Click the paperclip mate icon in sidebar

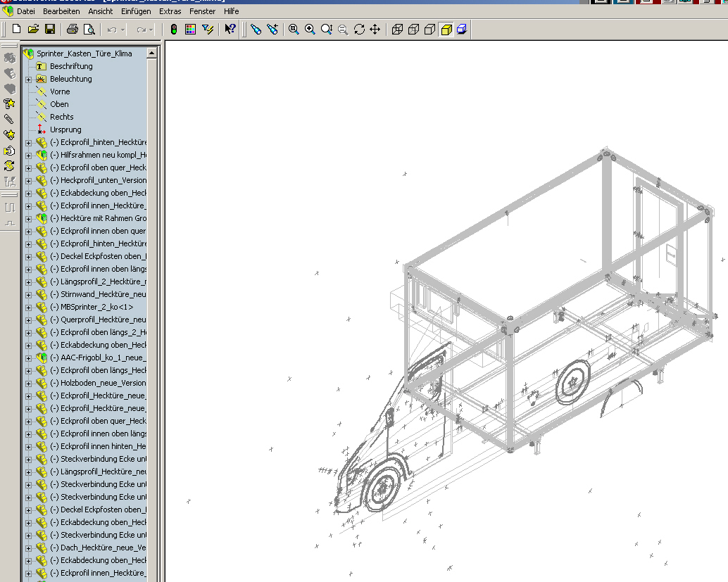click(x=9, y=119)
